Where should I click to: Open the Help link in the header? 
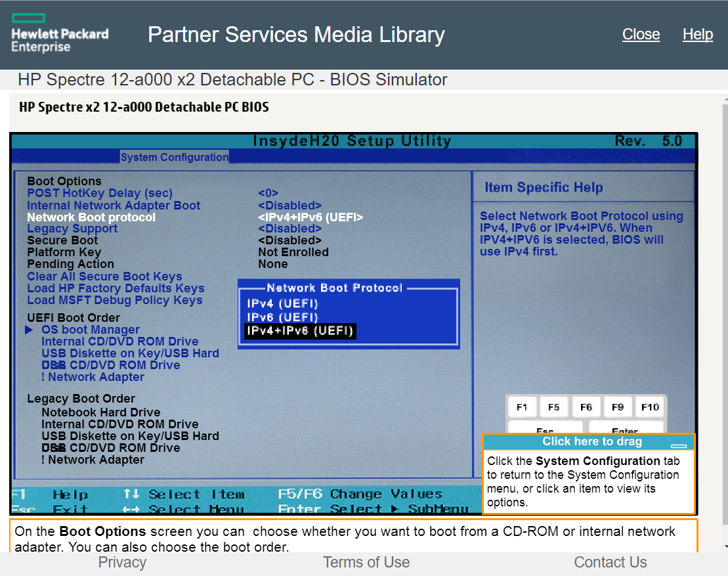point(697,34)
